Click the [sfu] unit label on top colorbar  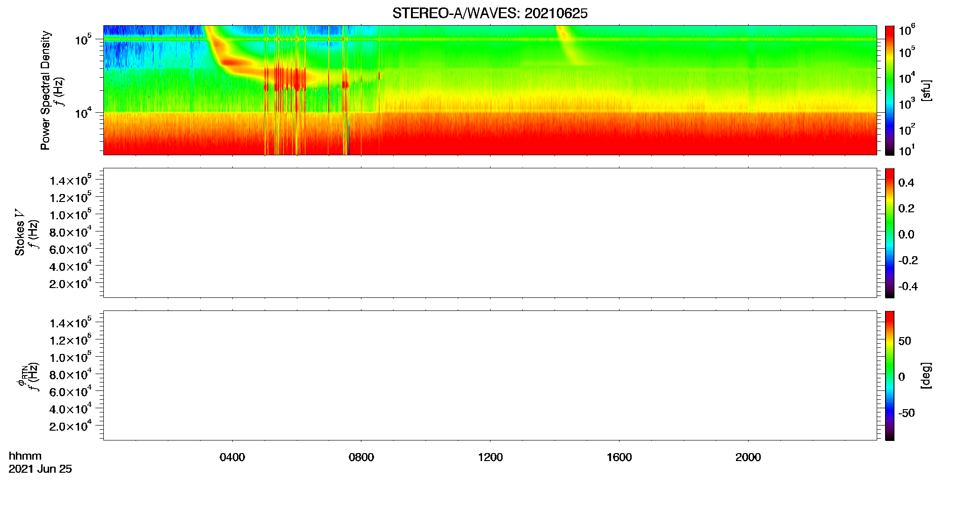(926, 90)
